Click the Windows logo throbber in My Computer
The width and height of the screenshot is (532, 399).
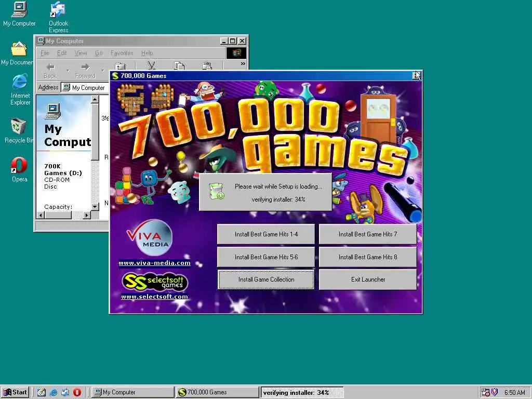[x=236, y=52]
